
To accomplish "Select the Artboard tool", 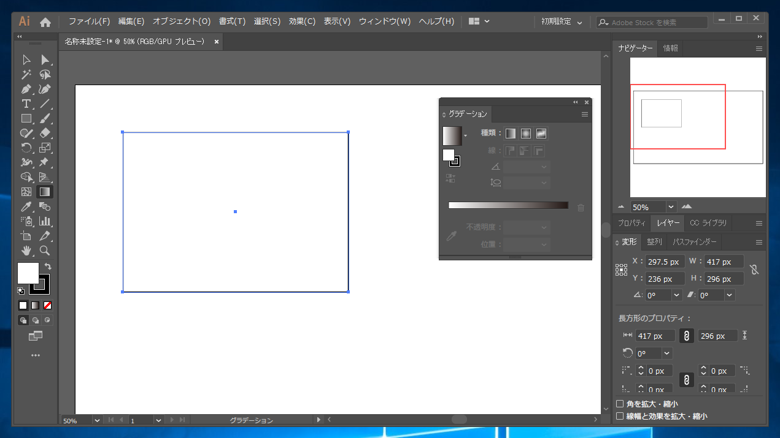I will coord(26,236).
